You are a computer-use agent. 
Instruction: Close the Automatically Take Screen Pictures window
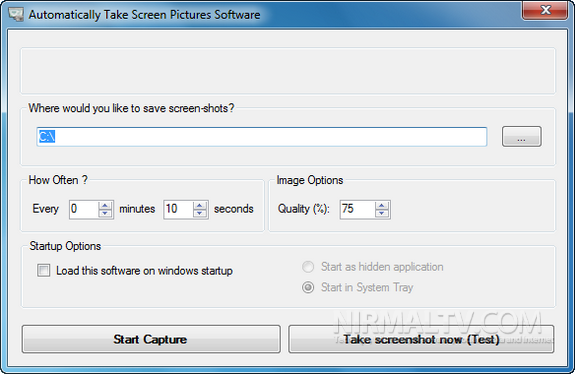[545, 10]
